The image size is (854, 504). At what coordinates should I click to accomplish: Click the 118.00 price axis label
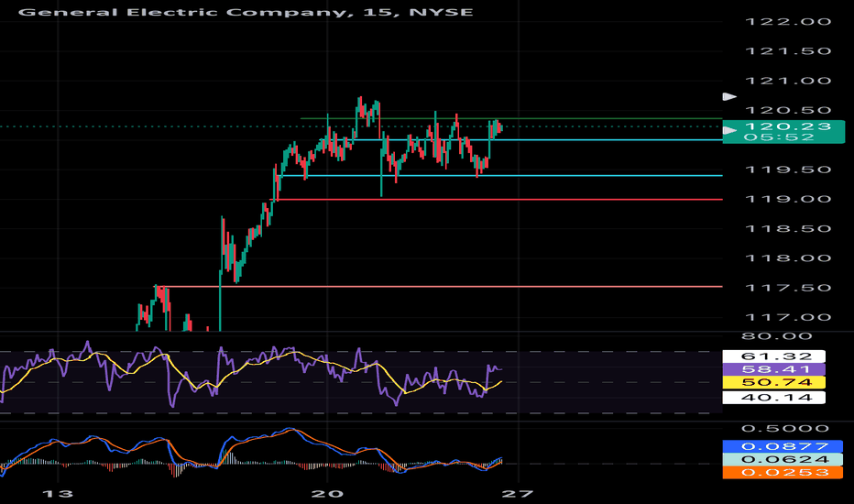(787, 258)
